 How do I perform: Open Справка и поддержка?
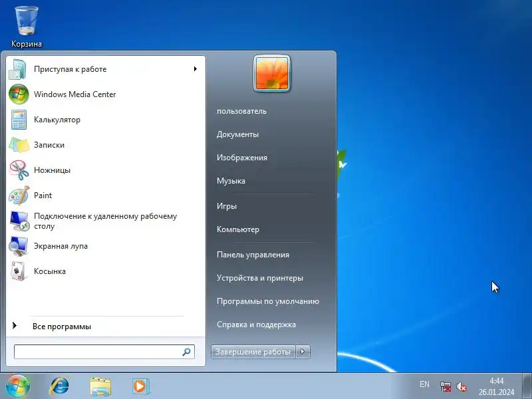(256, 325)
